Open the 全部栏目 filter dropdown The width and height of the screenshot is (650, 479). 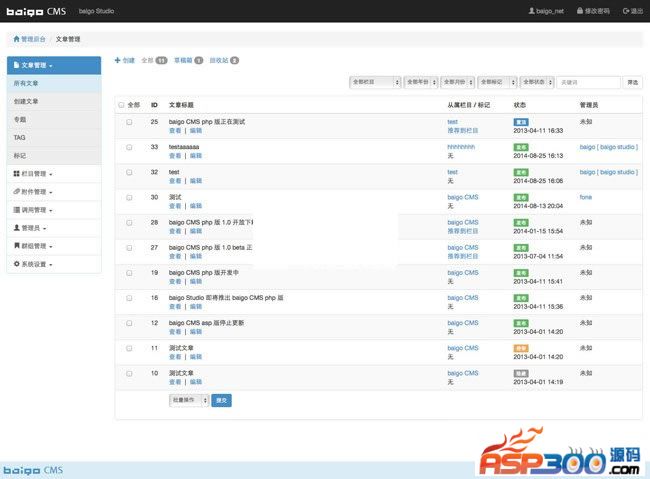pos(376,82)
